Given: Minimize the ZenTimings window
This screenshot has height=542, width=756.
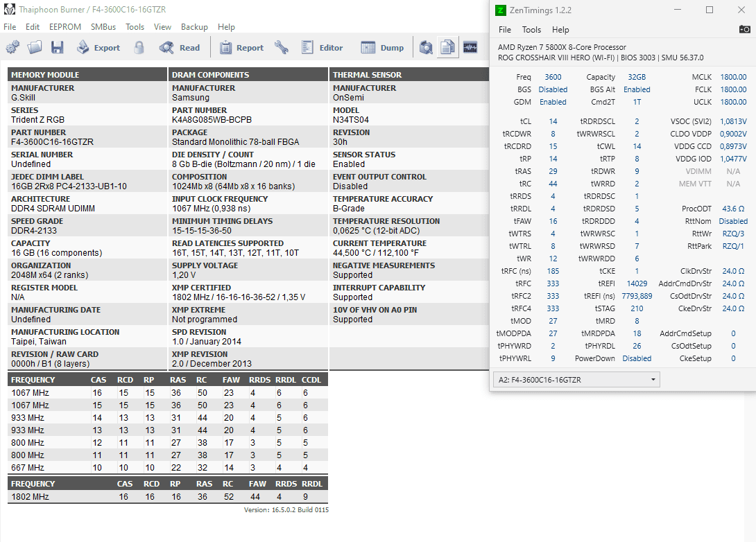Looking at the screenshot, I should 678,10.
